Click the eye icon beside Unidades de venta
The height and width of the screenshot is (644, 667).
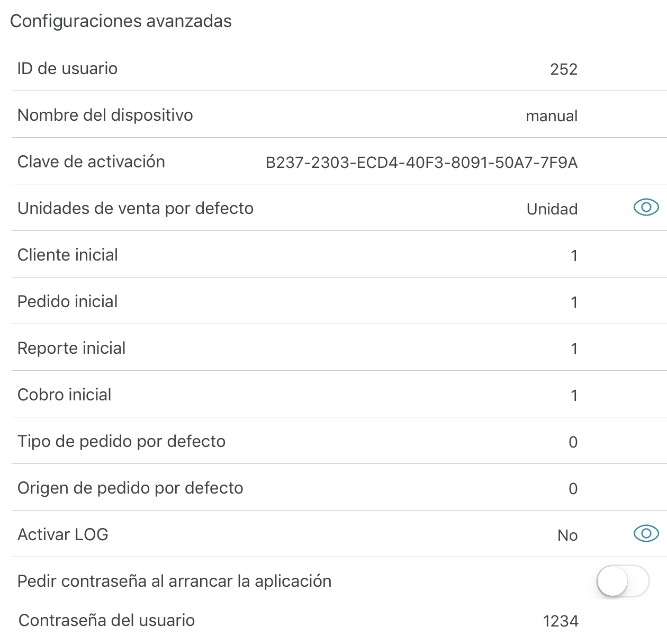pyautogui.click(x=646, y=207)
